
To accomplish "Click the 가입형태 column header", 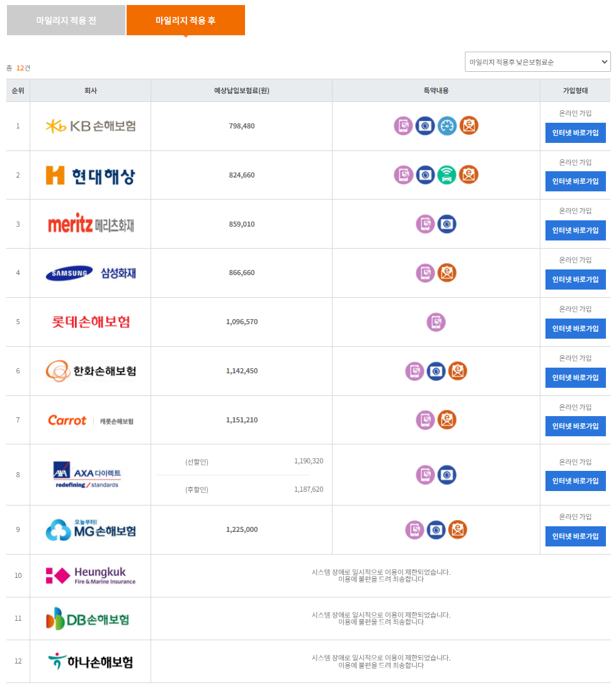I will point(575,91).
